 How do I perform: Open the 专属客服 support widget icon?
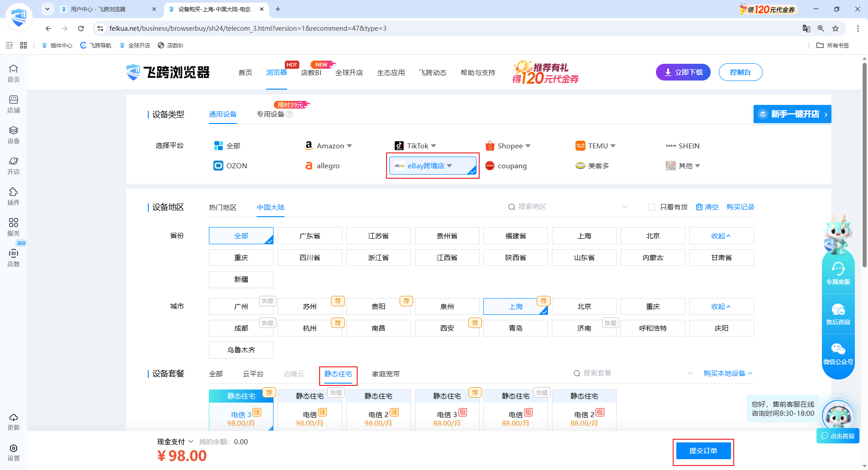838,273
